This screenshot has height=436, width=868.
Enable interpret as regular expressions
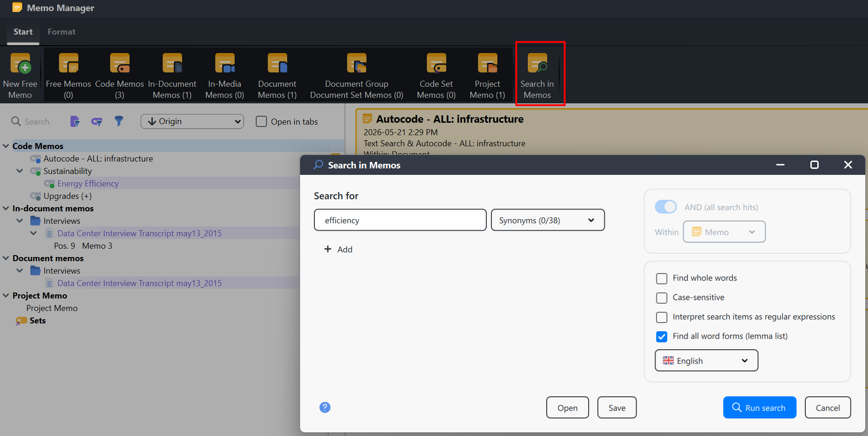click(x=661, y=317)
